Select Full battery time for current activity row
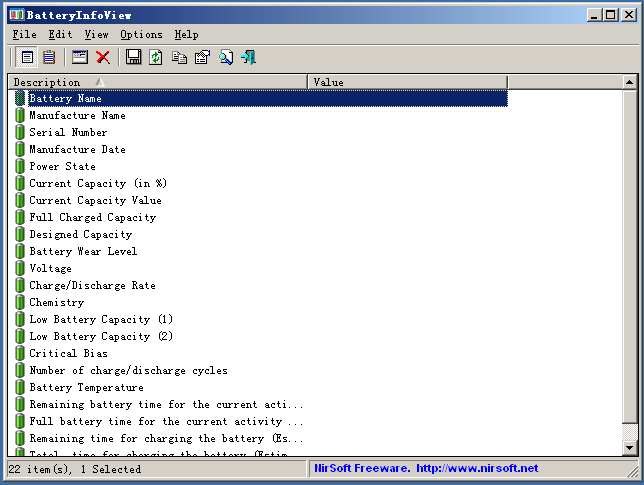The height and width of the screenshot is (485, 644). (261, 421)
